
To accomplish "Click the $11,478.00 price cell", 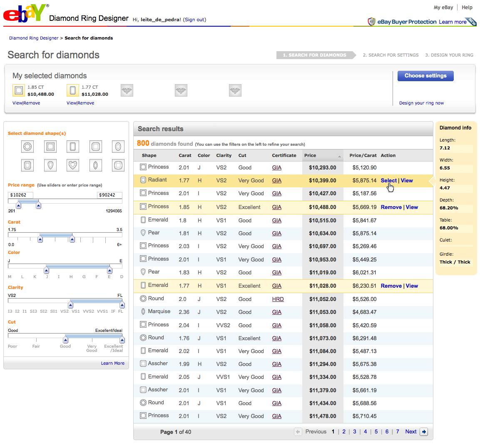I will (323, 416).
